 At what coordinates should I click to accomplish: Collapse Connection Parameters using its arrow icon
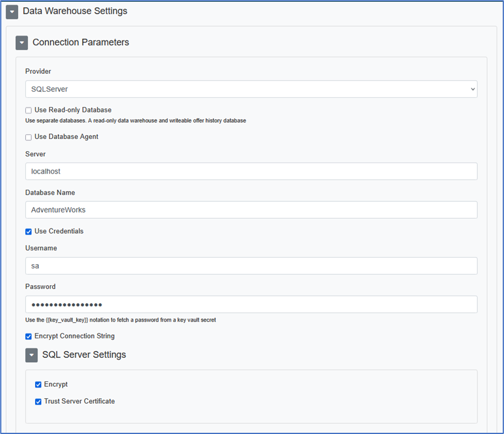pos(22,43)
